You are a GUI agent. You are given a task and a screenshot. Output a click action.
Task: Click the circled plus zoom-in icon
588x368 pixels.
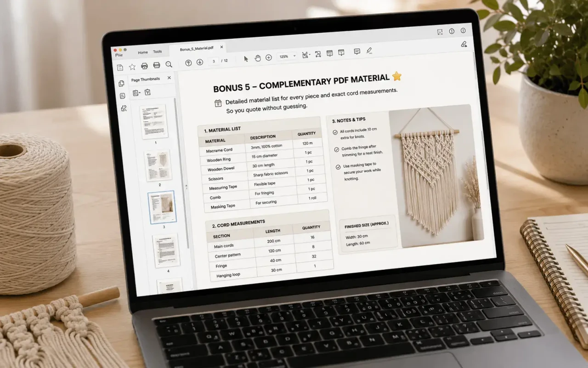[x=269, y=57]
